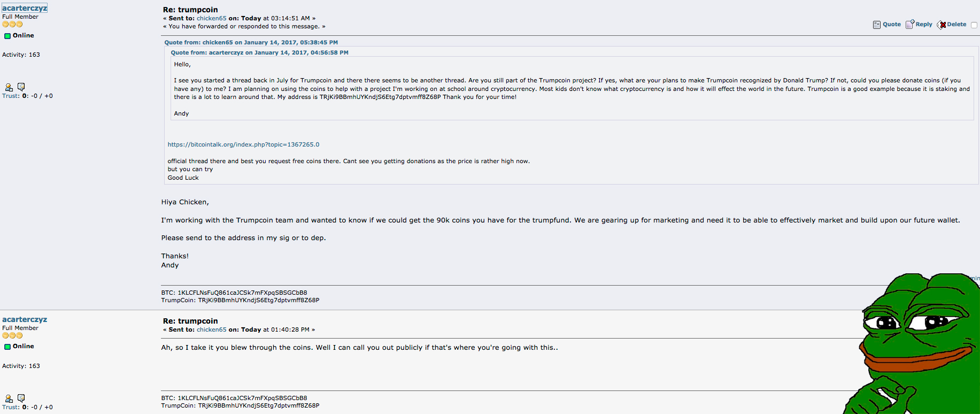Follow the bitcointalk.org topic=1367265.0 link
Viewport: 980px width, 414px height.
point(243,144)
